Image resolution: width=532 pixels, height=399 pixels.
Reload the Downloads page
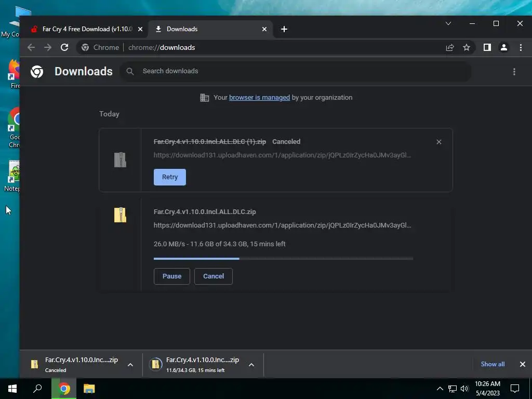[64, 47]
